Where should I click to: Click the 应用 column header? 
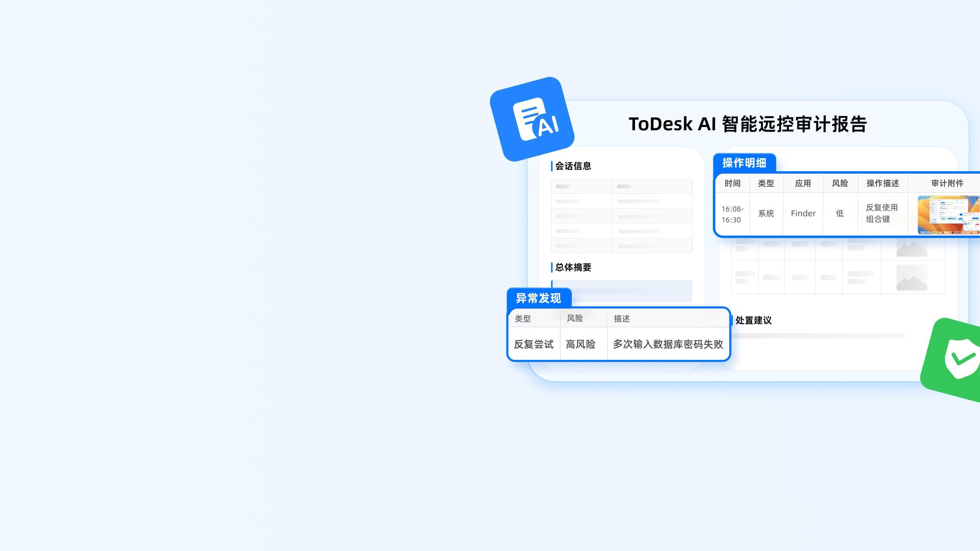[x=803, y=183]
